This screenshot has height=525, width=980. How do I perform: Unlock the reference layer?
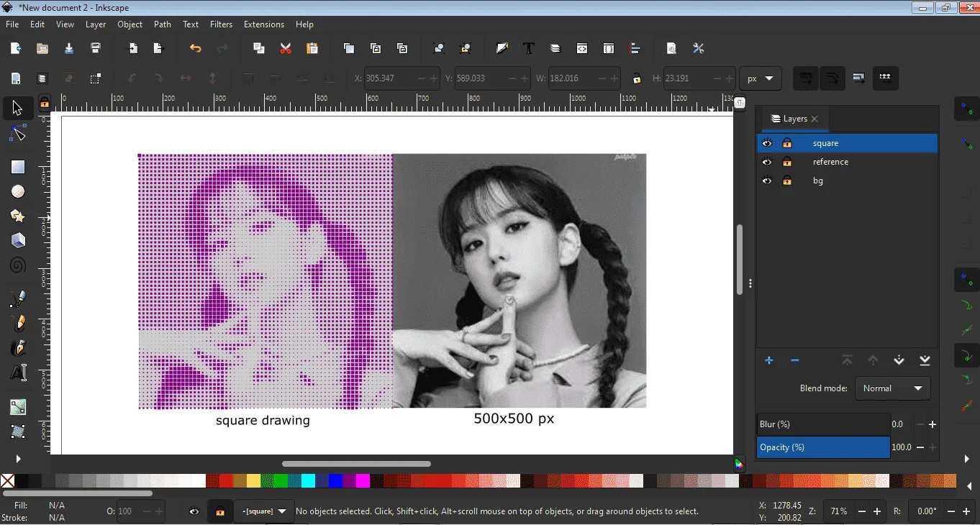[x=787, y=162]
